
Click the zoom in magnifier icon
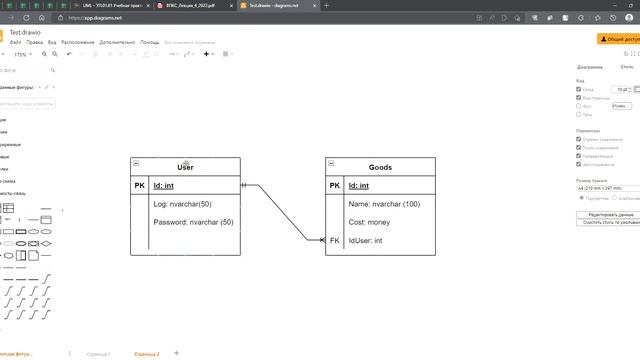tap(44, 54)
